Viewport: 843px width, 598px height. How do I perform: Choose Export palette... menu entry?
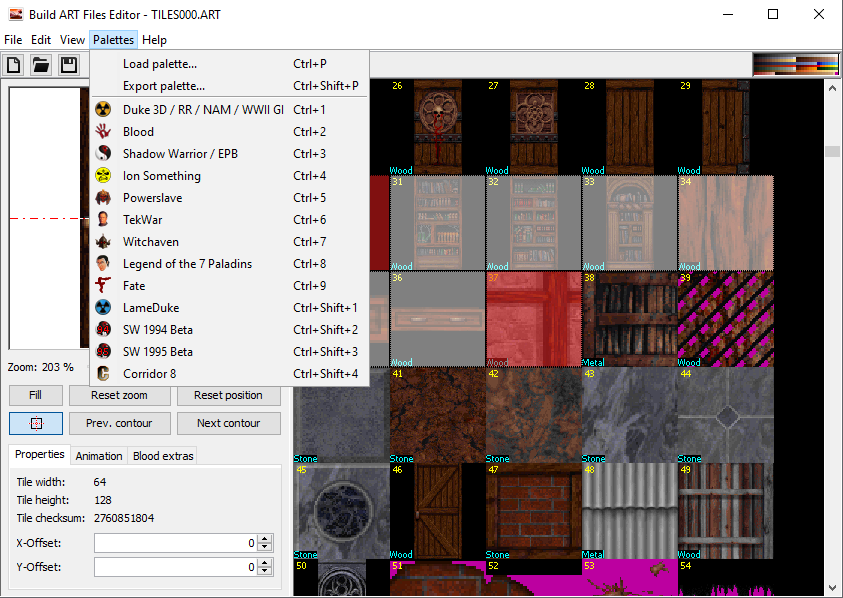230,86
